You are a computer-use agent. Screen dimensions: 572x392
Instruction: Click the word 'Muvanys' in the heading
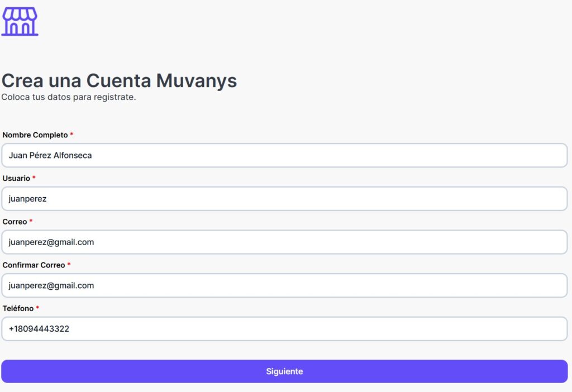(x=196, y=81)
